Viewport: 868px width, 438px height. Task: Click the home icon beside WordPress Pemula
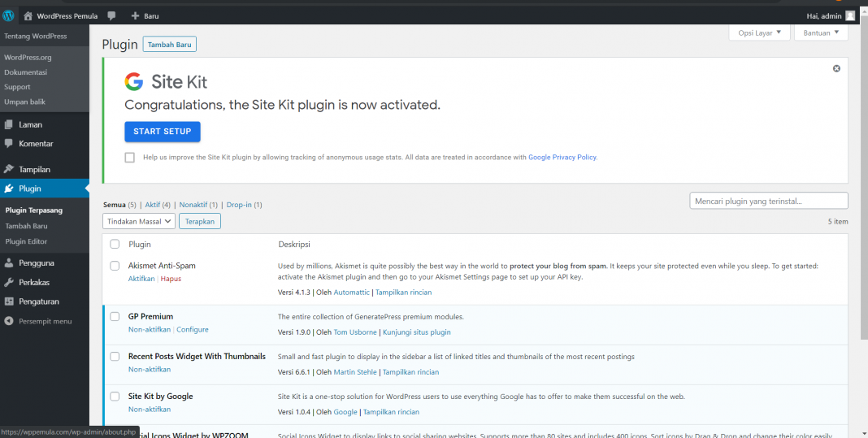click(28, 16)
